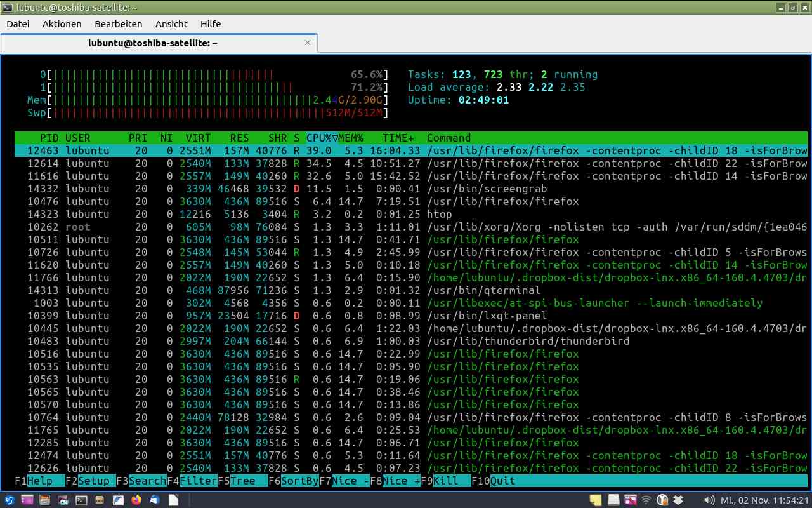The width and height of the screenshot is (812, 508).
Task: Open the archive box launcher in the taskbar
Action: (100, 500)
